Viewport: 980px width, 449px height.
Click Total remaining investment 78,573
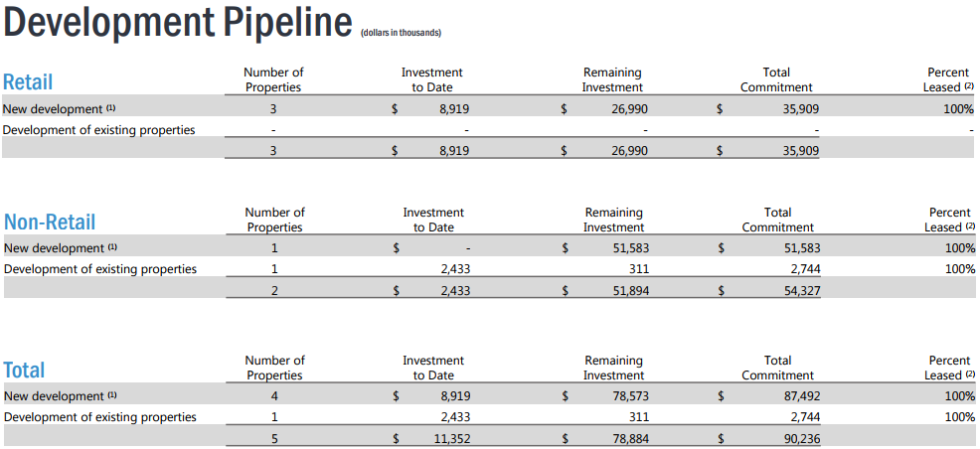632,396
